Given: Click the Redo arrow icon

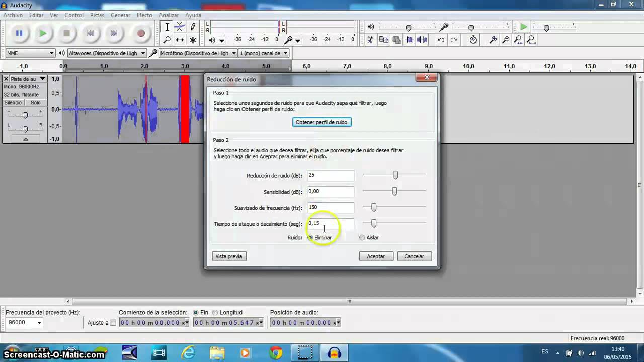Looking at the screenshot, I should pos(454,40).
